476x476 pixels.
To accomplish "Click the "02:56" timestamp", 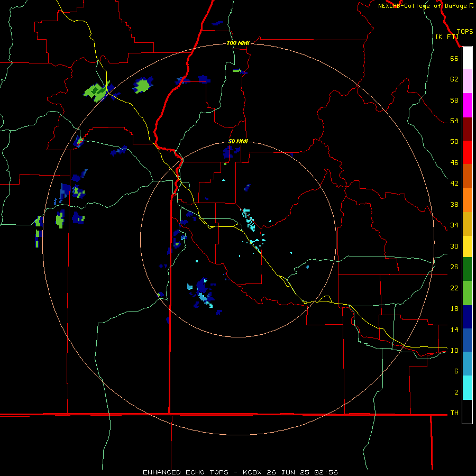I will [x=326, y=472].
